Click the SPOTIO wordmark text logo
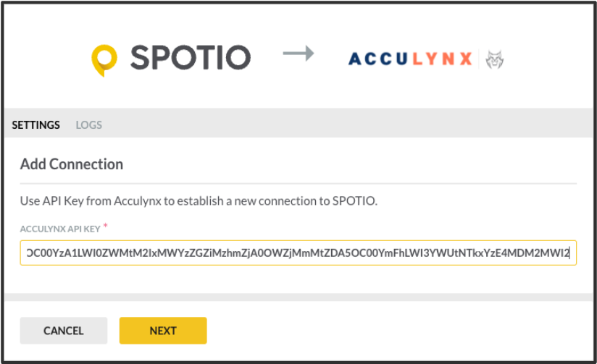 [191, 57]
